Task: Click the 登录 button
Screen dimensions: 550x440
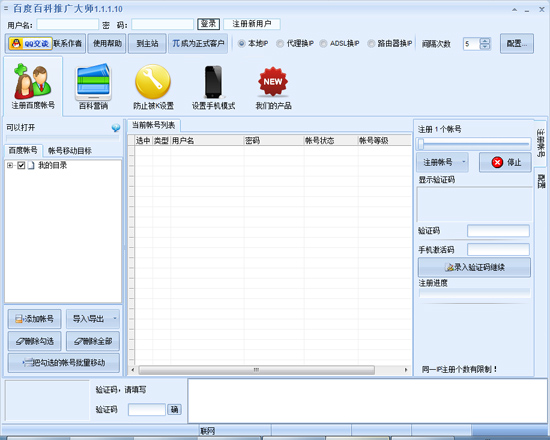Action: click(208, 24)
